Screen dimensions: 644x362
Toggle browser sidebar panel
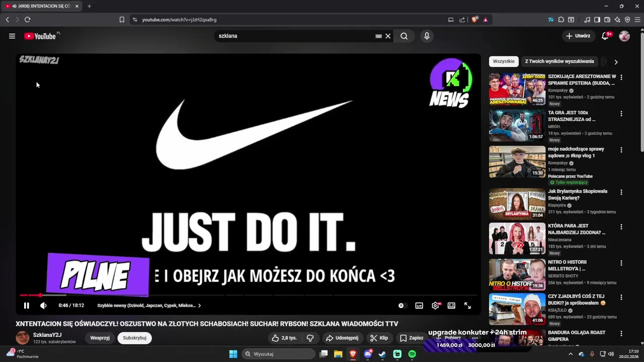[x=597, y=20]
